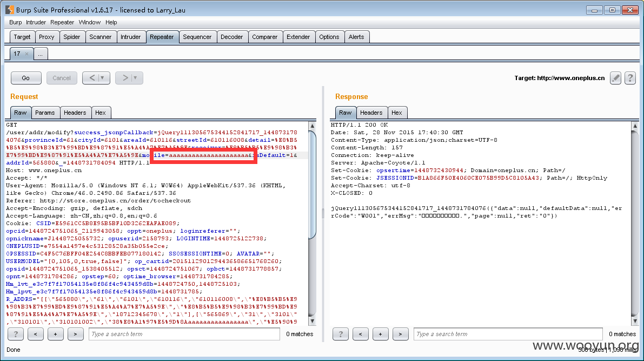The image size is (644, 361).
Task: Click the HTTP/1.1 200 OK status line
Action: point(360,124)
